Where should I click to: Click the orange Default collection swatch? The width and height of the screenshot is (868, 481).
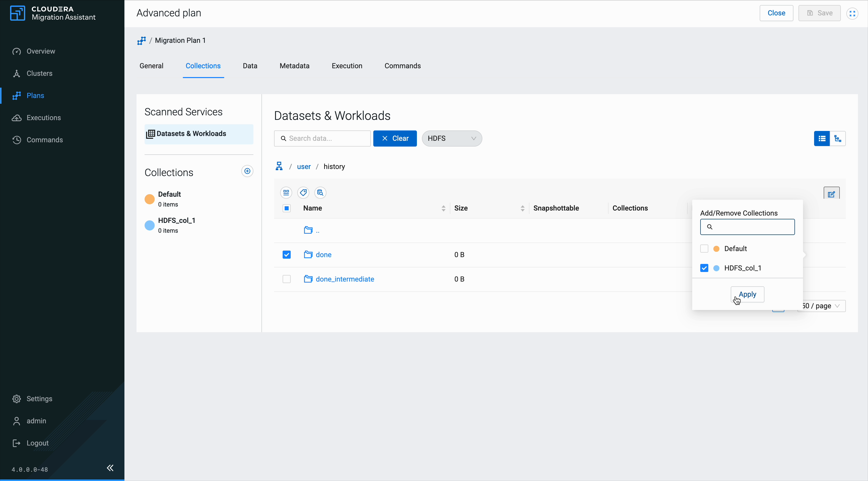coord(150,199)
